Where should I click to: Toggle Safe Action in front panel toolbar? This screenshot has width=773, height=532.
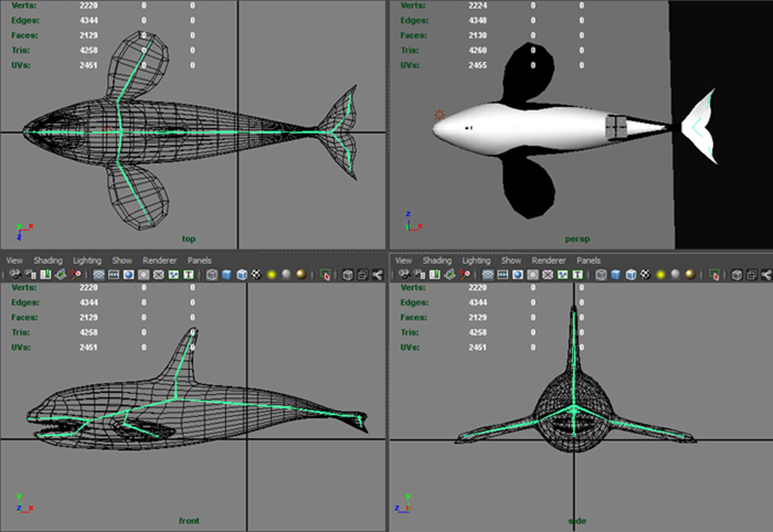pyautogui.click(x=174, y=275)
